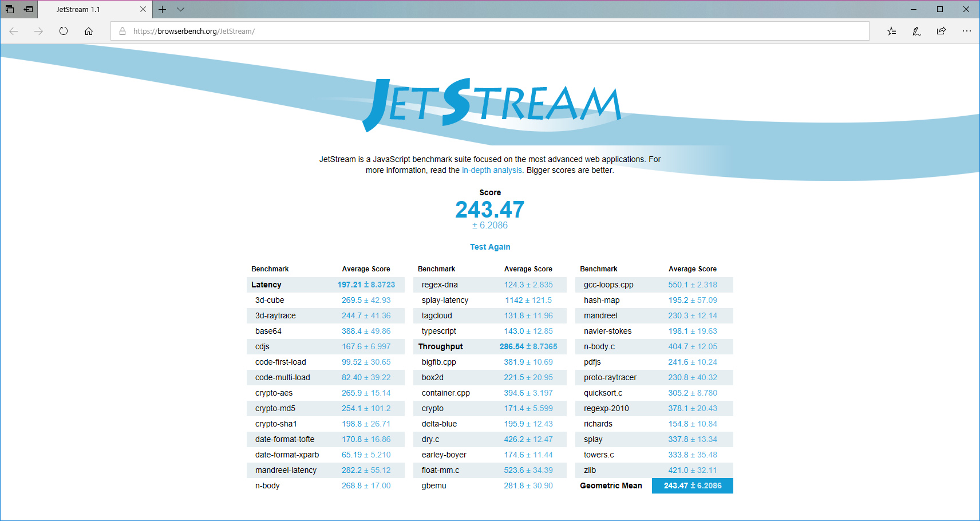This screenshot has height=521, width=980.
Task: Click the float-mm.c score 523.6 ± 34.39
Action: tap(528, 470)
